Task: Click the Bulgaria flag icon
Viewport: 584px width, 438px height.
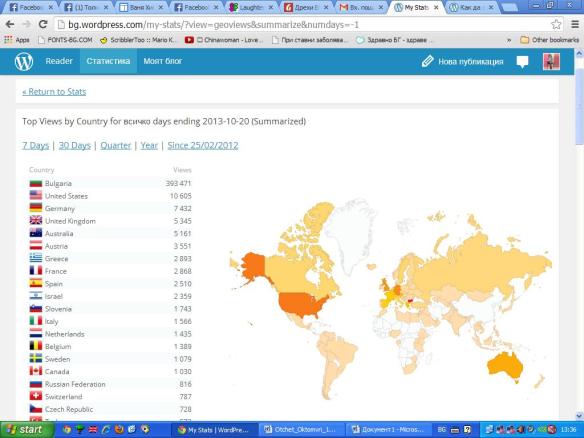Action: (x=36, y=183)
